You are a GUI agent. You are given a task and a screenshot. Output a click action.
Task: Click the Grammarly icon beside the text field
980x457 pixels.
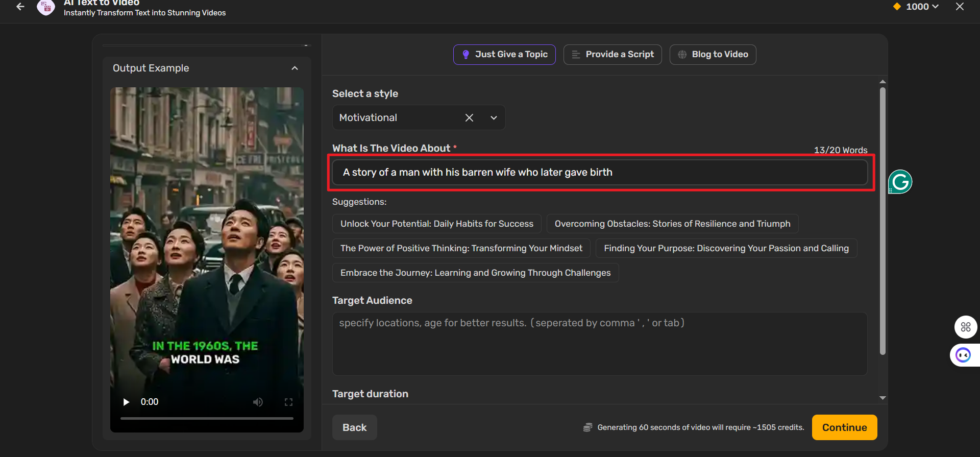click(900, 182)
